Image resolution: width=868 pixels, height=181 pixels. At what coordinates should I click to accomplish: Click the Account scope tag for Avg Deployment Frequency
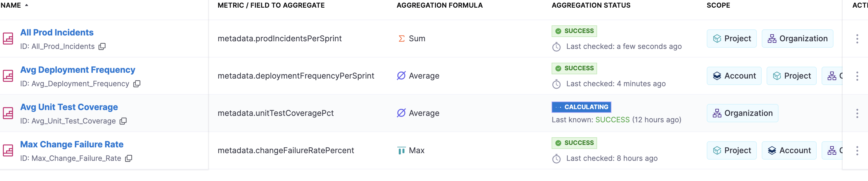coord(734,76)
